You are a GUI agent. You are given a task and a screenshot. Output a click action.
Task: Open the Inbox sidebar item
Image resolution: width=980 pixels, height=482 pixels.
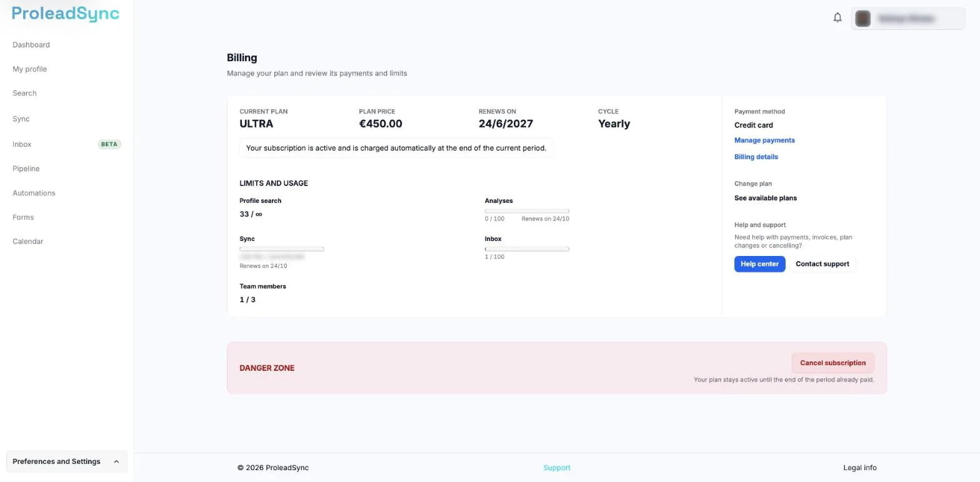(x=22, y=144)
